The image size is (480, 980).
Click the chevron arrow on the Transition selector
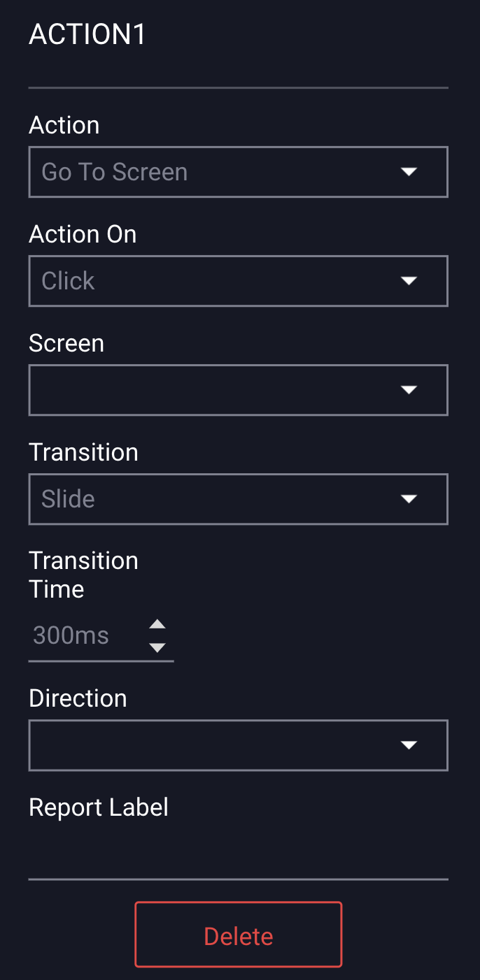pos(409,499)
